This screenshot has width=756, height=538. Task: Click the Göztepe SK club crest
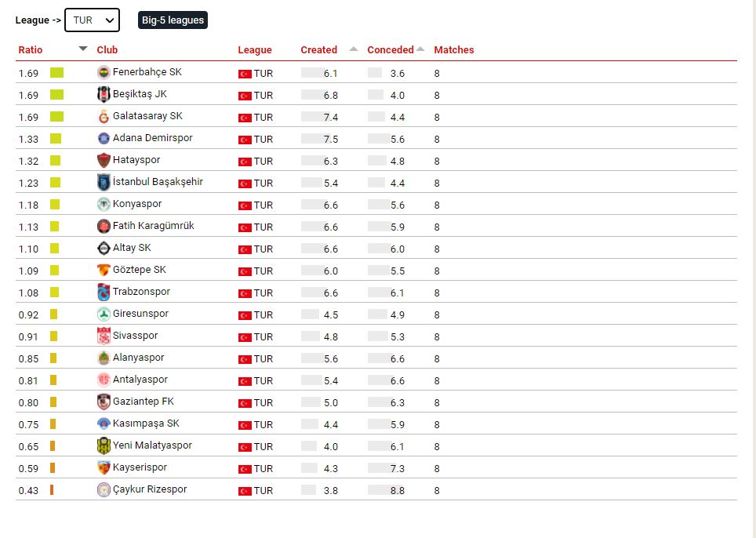pyautogui.click(x=104, y=270)
